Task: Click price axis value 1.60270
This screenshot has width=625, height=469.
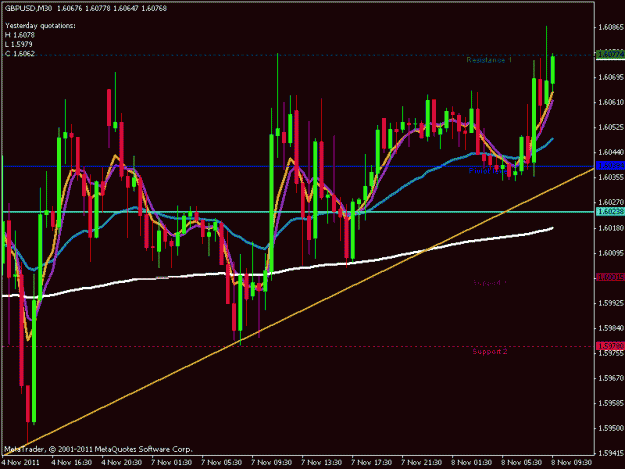Action: [611, 202]
